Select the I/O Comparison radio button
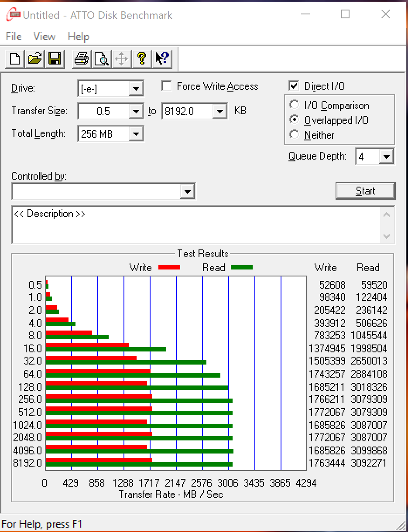Viewport: 408px width, 532px height. (x=295, y=105)
